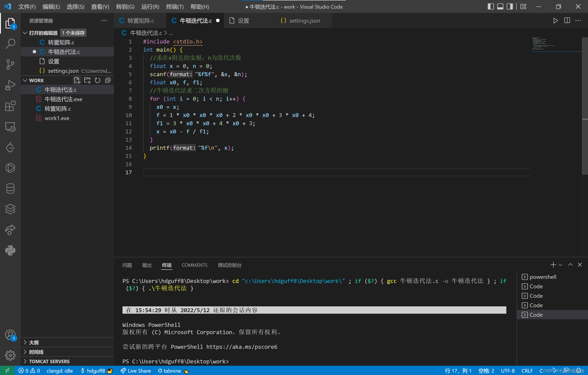
Task: Refresh the WORK explorer
Action: click(97, 80)
